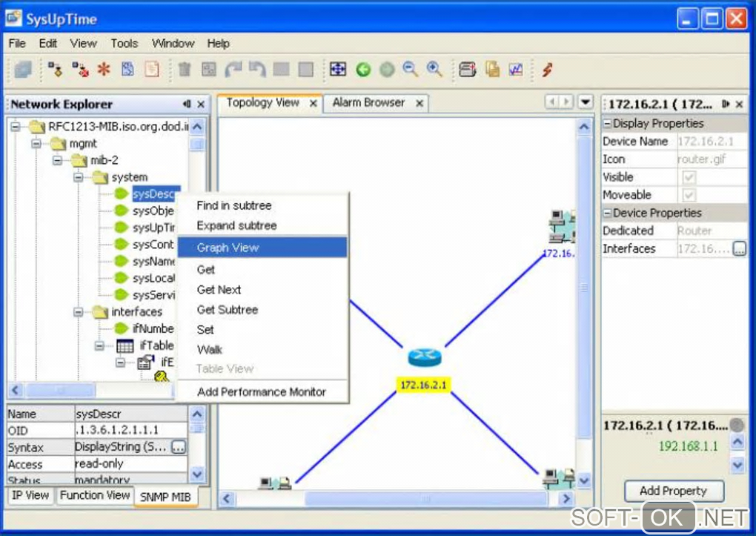Toggle the Visible checkbox
Image resolution: width=756 pixels, height=536 pixels.
[x=689, y=177]
